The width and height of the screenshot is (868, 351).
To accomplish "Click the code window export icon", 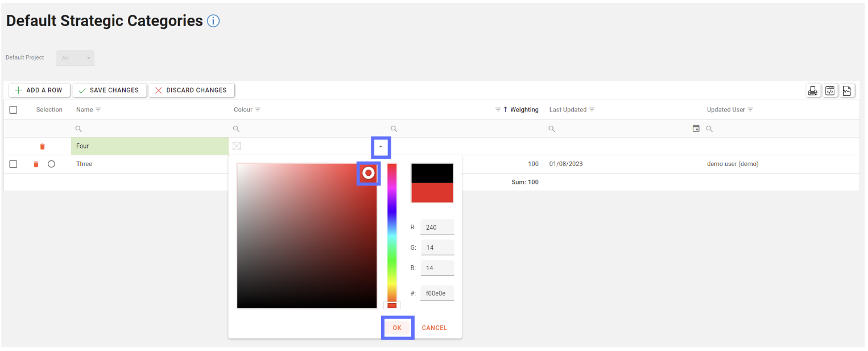I will click(830, 90).
